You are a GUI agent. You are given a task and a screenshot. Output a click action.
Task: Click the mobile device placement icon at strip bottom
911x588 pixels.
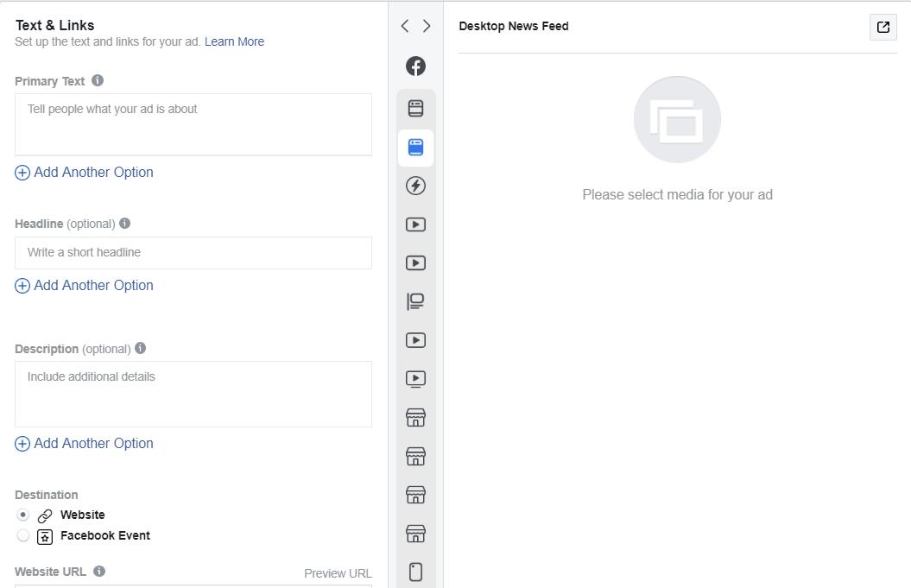click(415, 572)
